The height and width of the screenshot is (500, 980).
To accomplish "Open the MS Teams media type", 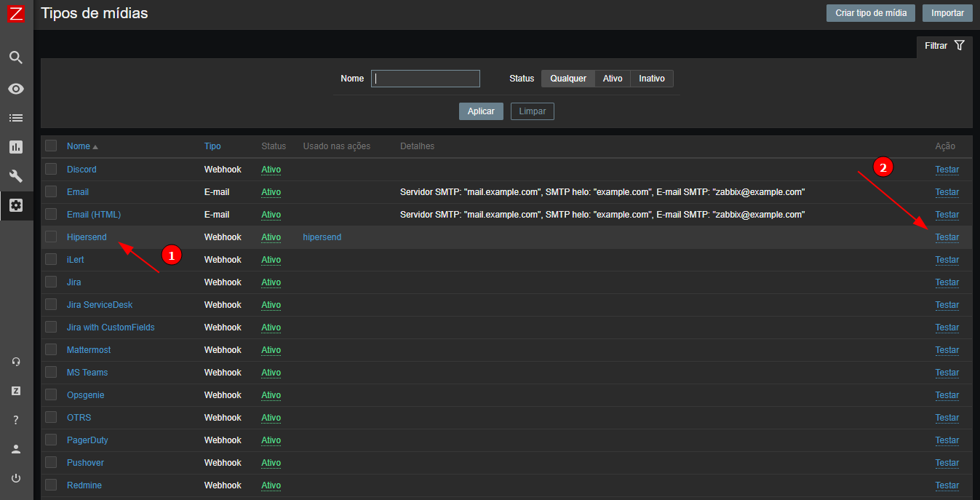I will coord(87,373).
